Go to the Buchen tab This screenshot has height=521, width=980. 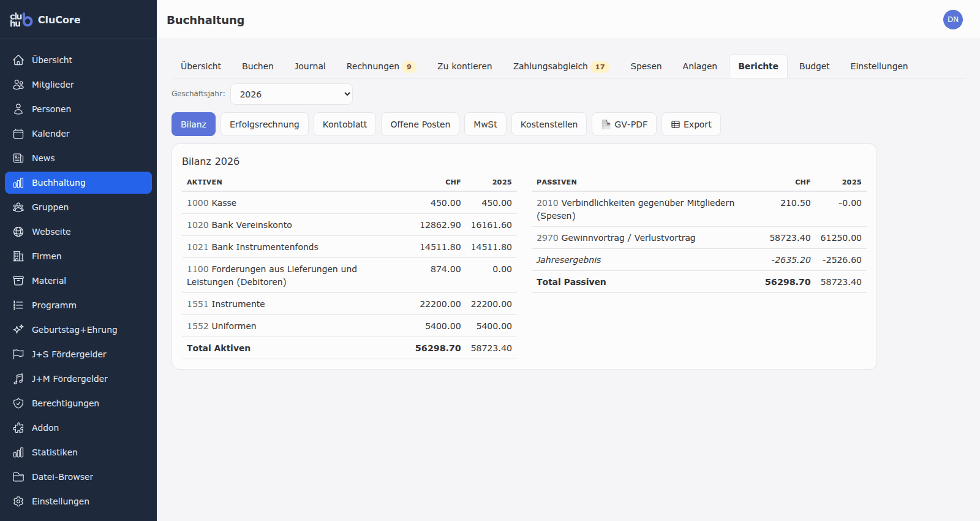258,66
